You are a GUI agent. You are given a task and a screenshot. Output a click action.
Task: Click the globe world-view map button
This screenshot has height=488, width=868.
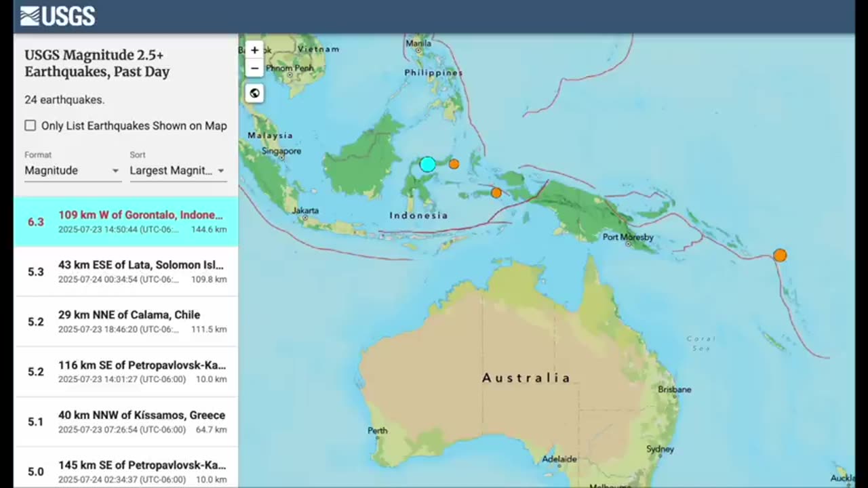tap(254, 93)
